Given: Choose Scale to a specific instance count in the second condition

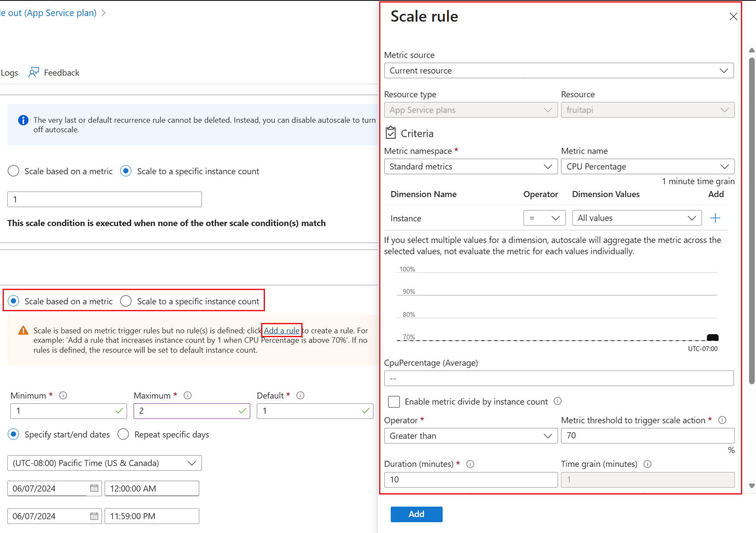Looking at the screenshot, I should 126,301.
